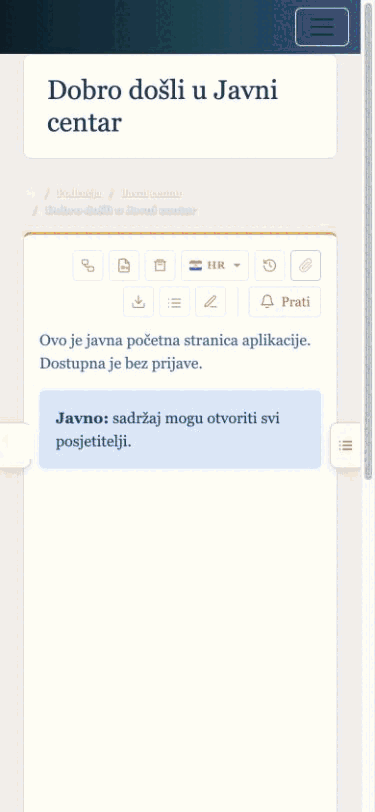Open the right-side list panel tab
Viewport: 375px width, 812px height.
tap(345, 445)
